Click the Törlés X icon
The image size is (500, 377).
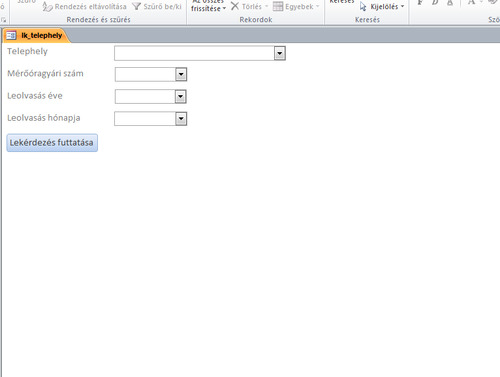coord(235,6)
